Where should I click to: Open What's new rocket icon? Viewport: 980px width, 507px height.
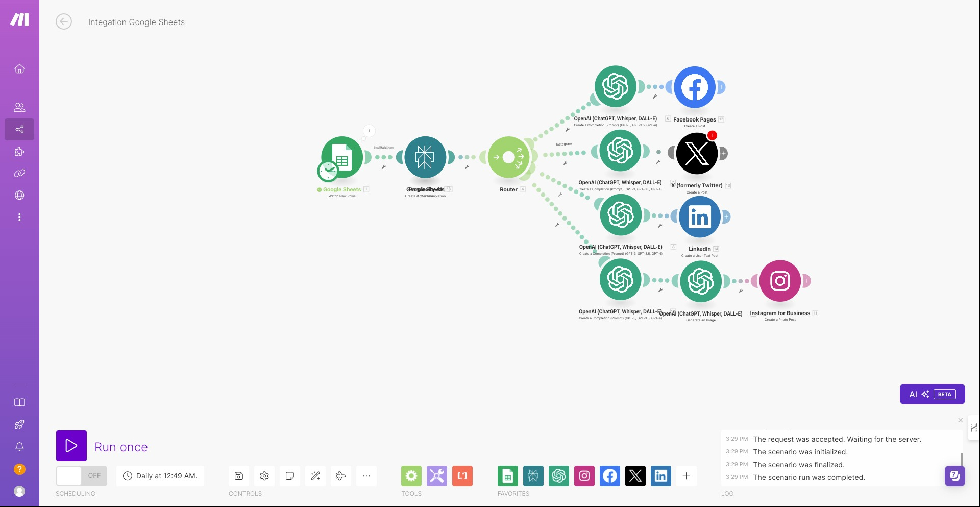[19, 424]
